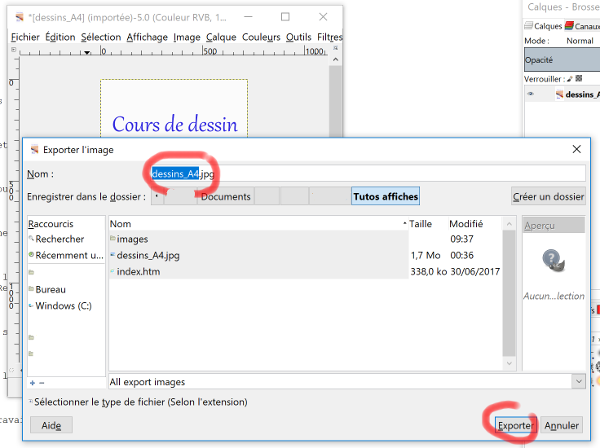
Task: Open Windows (C:) shortcut
Action: click(60, 306)
